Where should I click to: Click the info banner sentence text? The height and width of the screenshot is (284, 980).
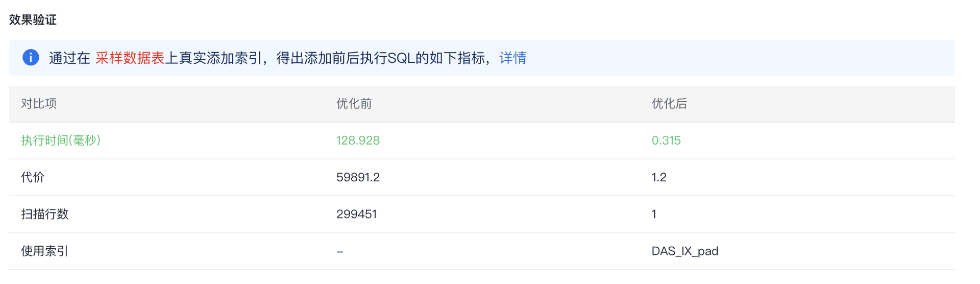click(288, 58)
